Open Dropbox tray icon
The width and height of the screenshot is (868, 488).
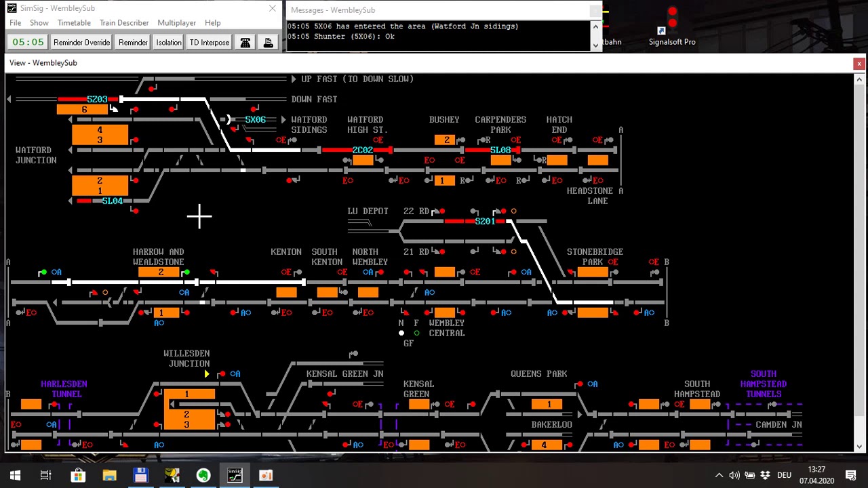(766, 475)
